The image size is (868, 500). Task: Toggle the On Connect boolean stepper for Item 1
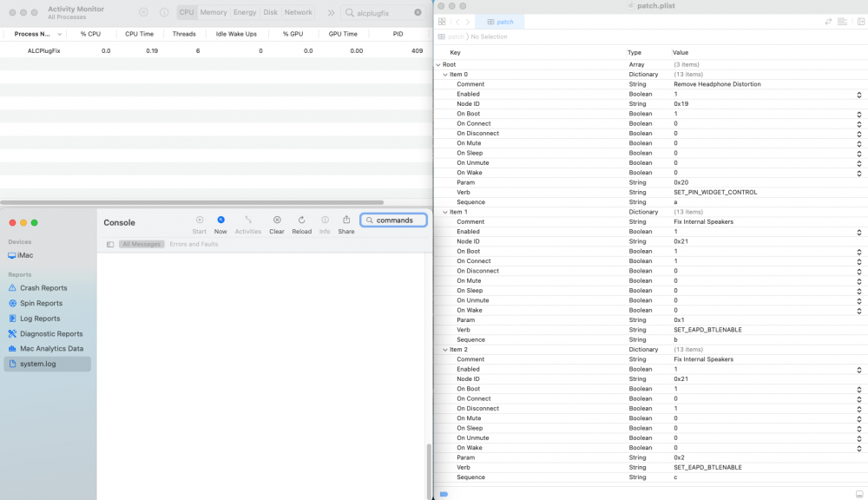(x=859, y=261)
